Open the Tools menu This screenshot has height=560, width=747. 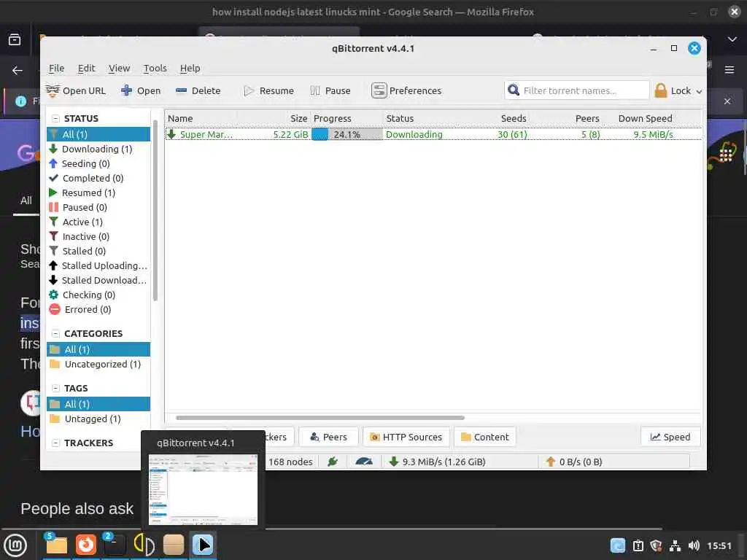click(x=155, y=68)
